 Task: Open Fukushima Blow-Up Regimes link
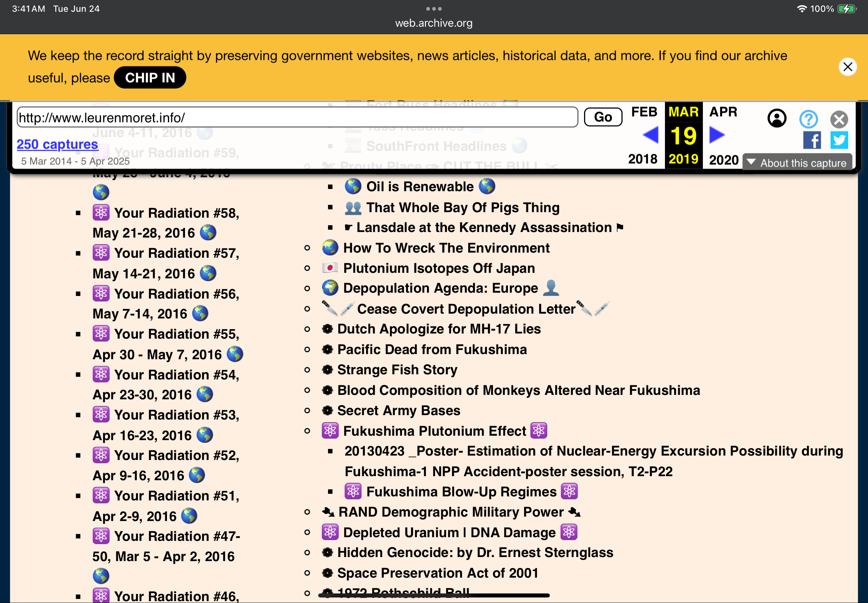click(x=461, y=492)
